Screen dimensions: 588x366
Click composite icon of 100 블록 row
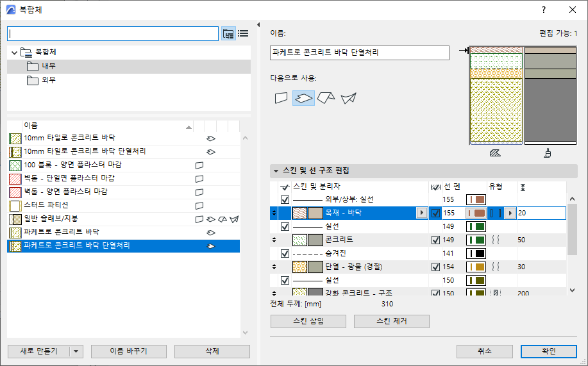click(15, 165)
